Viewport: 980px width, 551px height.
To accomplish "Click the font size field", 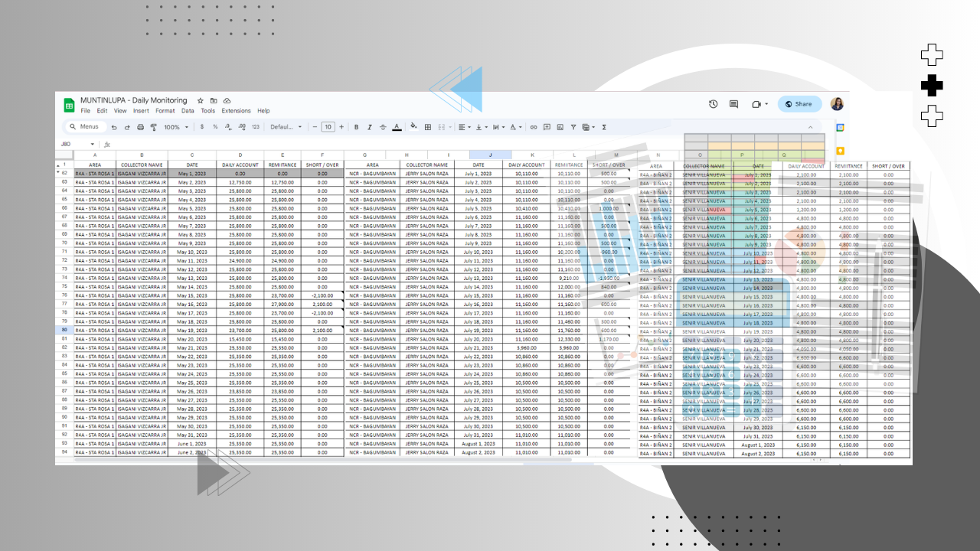I will pos(328,127).
